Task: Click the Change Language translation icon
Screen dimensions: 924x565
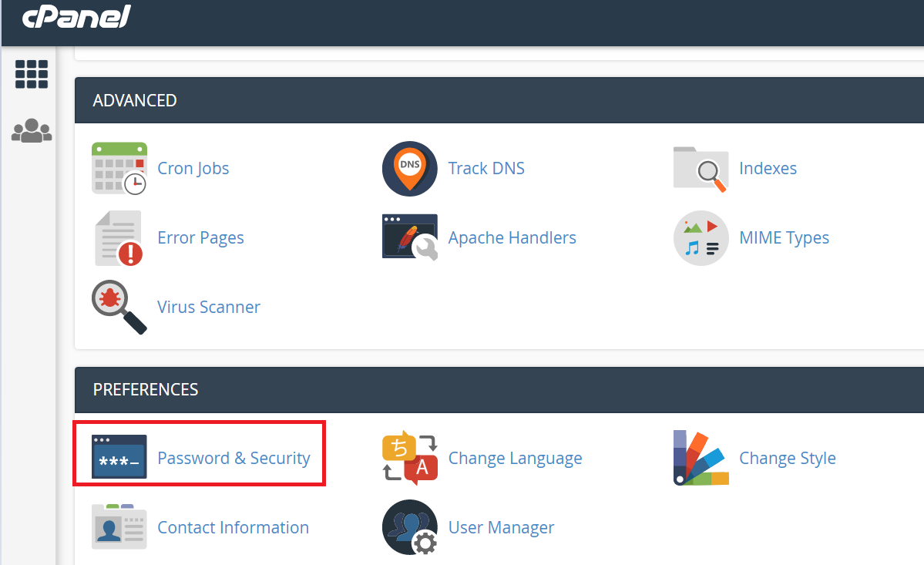Action: [x=409, y=457]
